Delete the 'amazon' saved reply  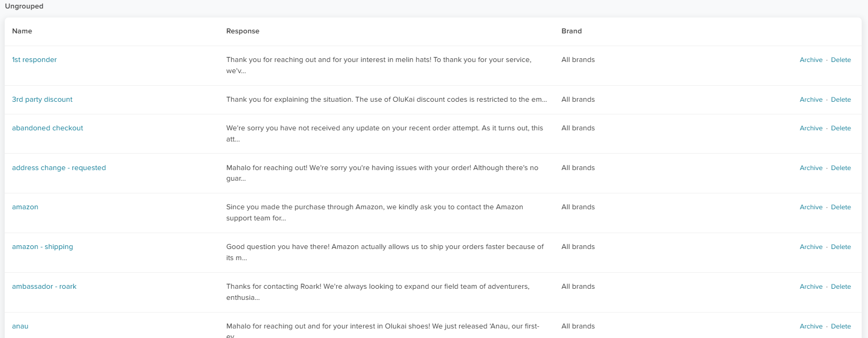[x=840, y=207]
